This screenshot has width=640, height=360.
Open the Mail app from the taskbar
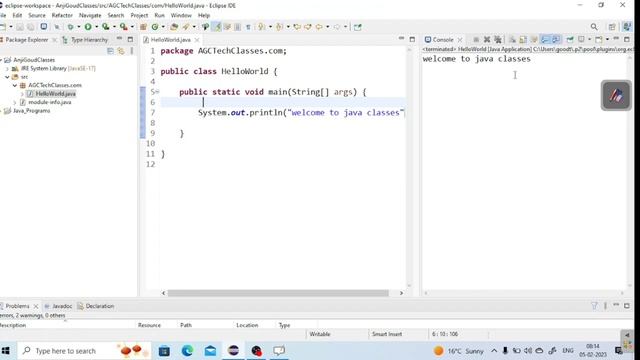(x=210, y=351)
